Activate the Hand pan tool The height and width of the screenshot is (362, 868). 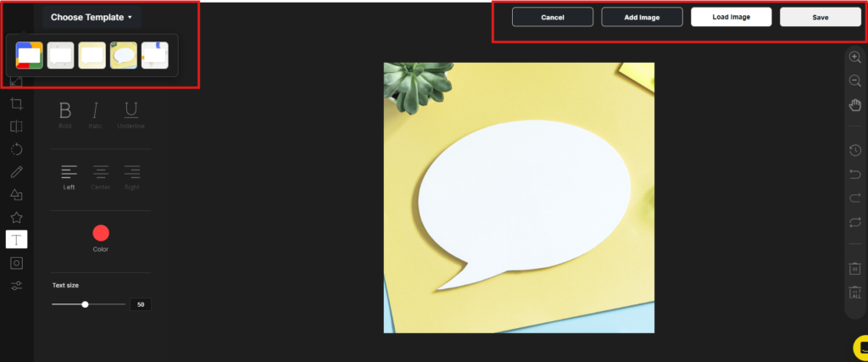pos(855,105)
